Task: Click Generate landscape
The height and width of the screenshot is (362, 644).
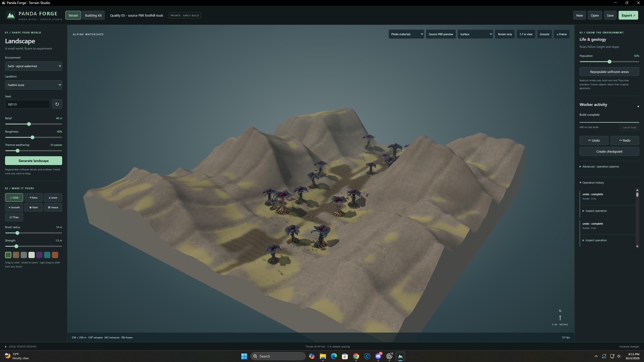Action: click(x=33, y=161)
